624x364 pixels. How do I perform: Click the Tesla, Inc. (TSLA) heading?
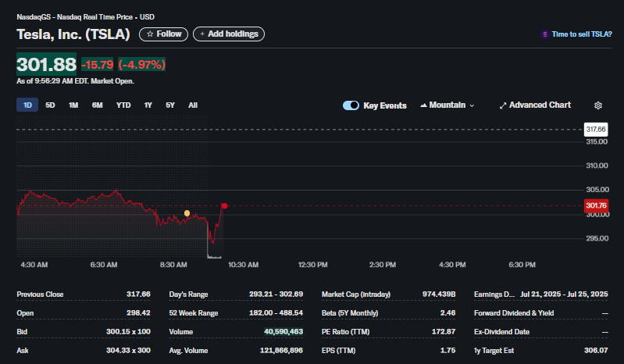pos(73,34)
